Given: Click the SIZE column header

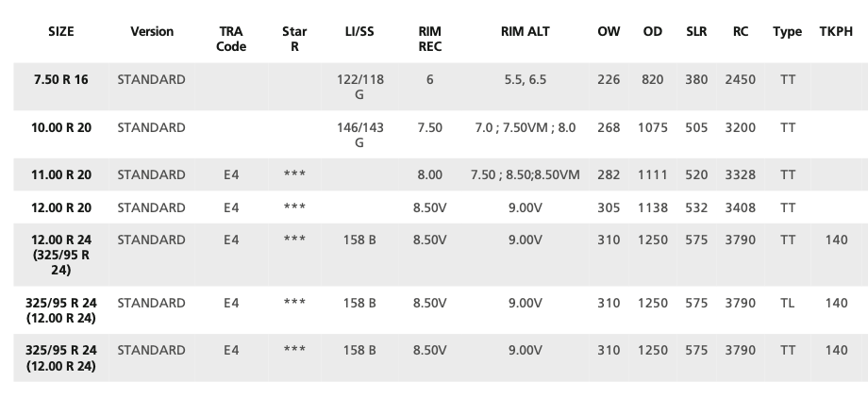Looking at the screenshot, I should (x=61, y=31).
